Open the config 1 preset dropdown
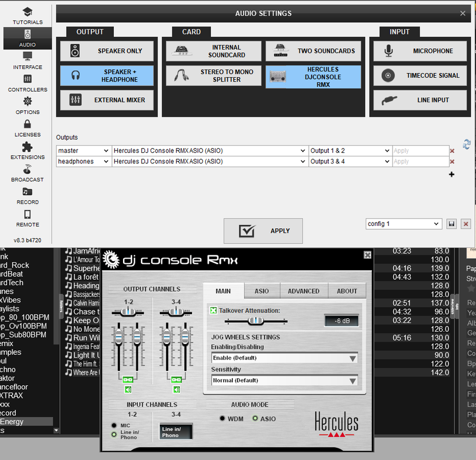This screenshot has height=460, width=476. point(404,224)
